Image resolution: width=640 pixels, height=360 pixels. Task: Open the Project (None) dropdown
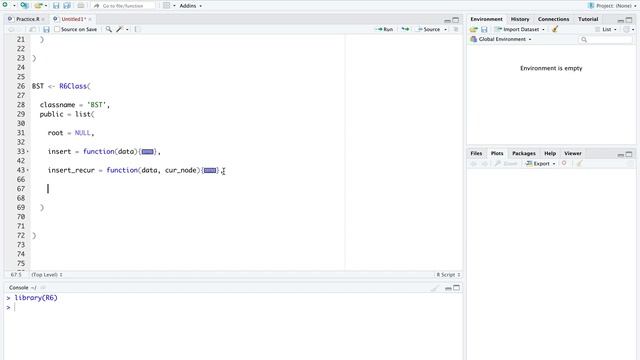[x=611, y=6]
